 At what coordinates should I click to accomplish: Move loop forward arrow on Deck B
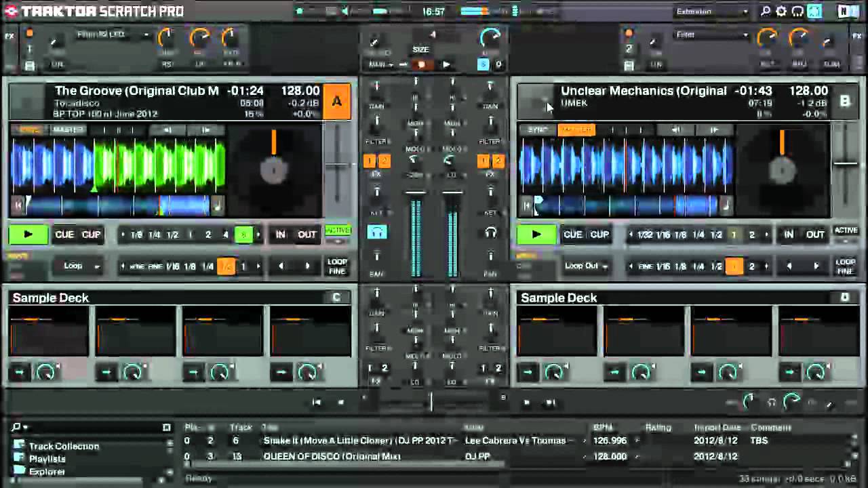816,266
